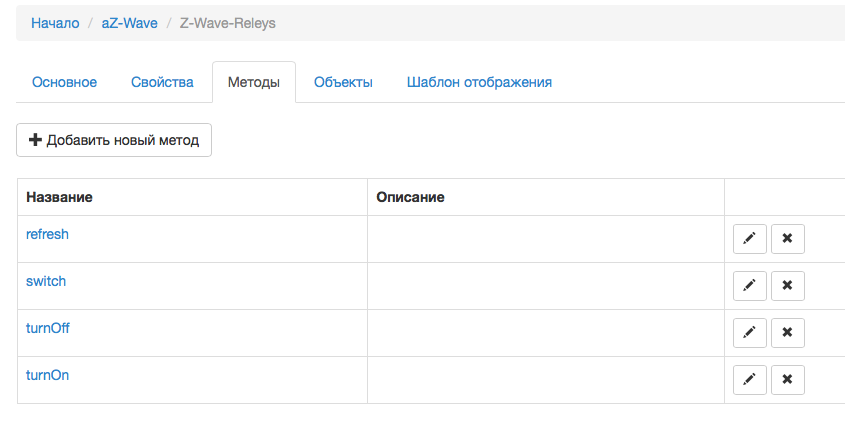
Task: Delete the refresh method with X icon
Action: 787,239
